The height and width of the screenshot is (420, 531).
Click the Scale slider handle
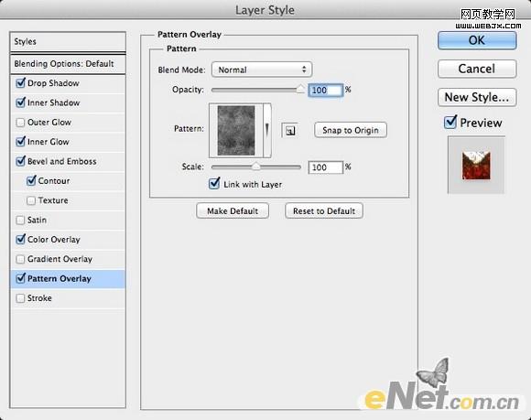[256, 167]
